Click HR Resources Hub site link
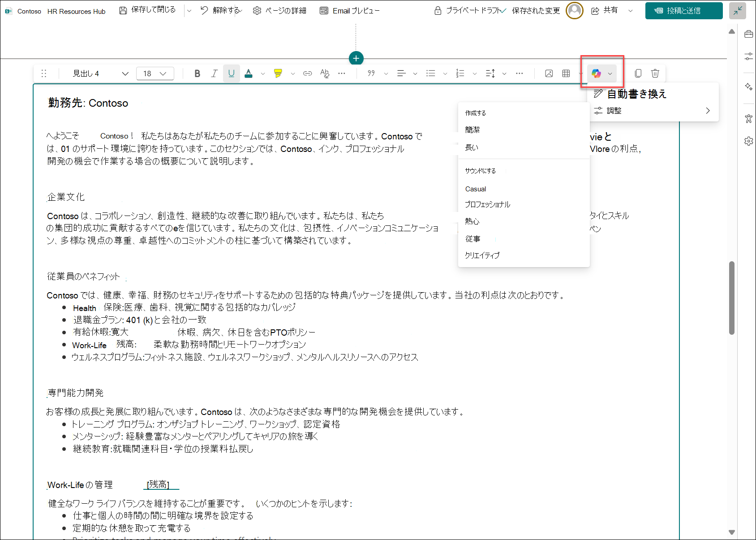 [x=76, y=12]
